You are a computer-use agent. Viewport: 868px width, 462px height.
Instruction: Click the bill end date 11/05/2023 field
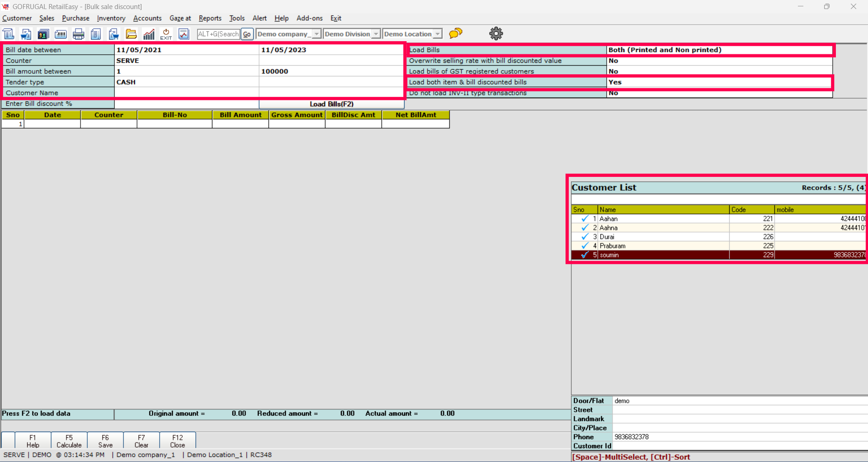331,50
